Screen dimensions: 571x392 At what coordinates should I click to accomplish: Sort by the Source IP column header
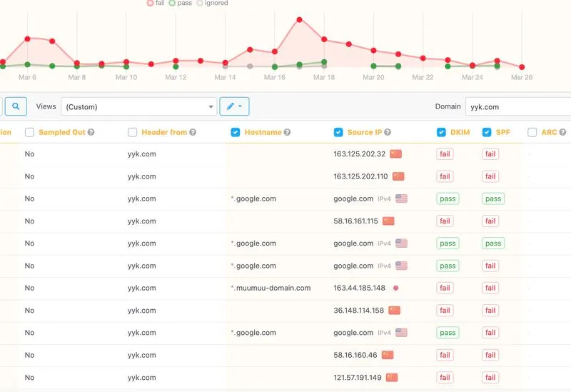[365, 132]
